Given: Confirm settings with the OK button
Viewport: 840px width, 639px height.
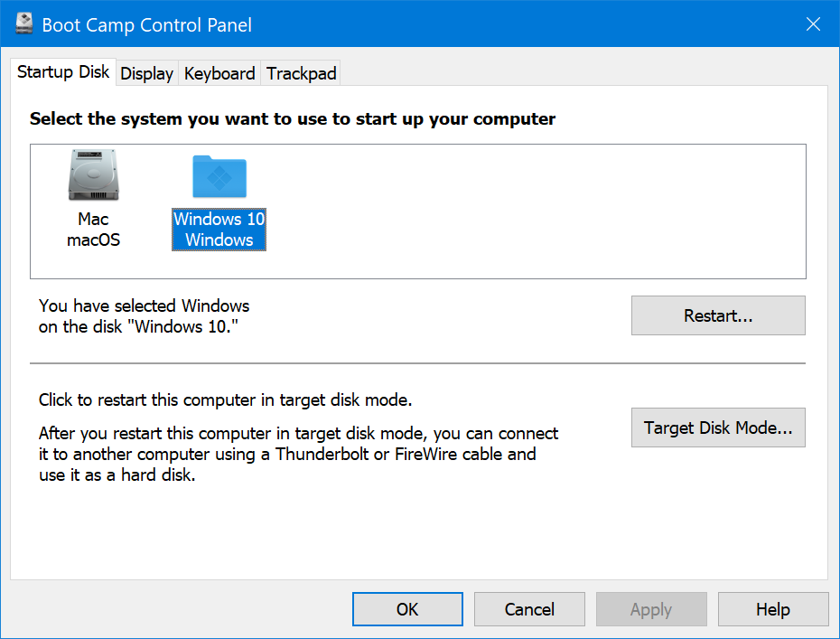Looking at the screenshot, I should tap(407, 609).
